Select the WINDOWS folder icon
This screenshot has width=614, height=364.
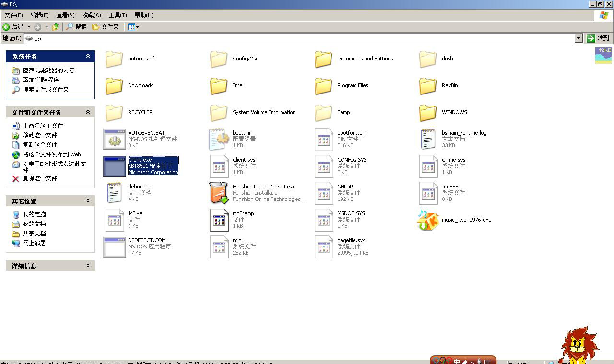point(428,113)
